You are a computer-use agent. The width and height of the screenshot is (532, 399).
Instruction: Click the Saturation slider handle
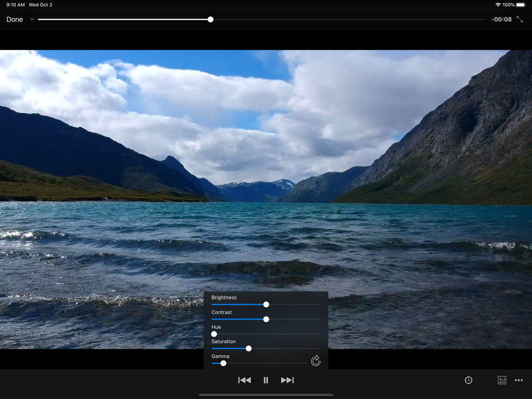(249, 348)
